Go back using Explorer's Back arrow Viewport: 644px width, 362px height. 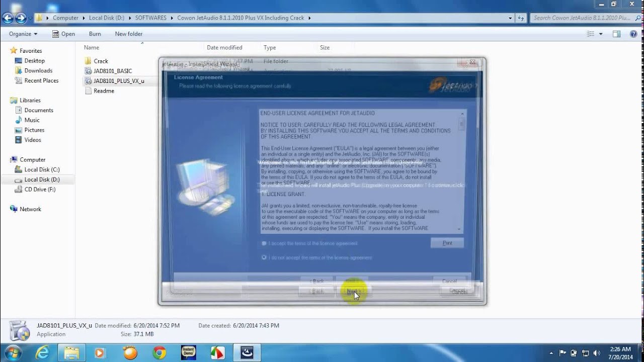(8, 19)
